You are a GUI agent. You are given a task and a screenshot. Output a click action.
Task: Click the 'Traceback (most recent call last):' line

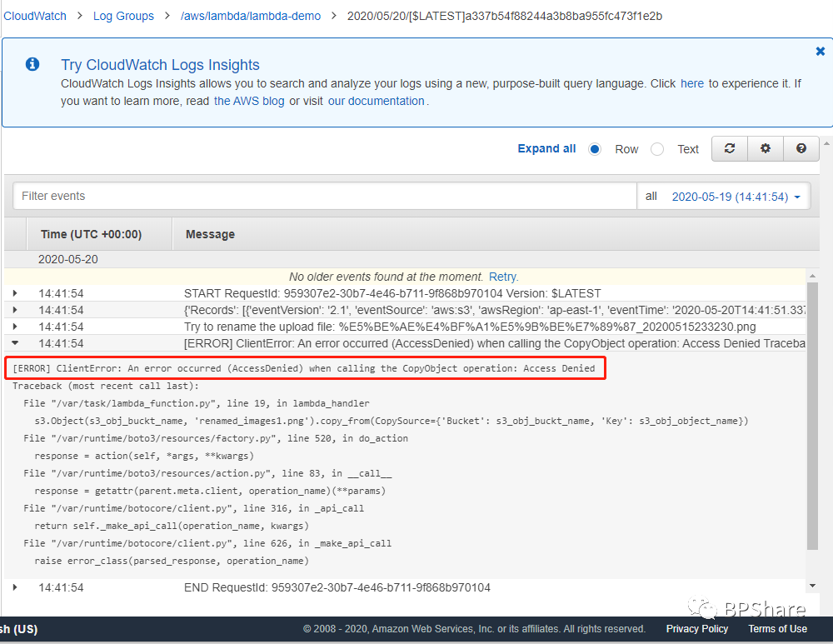106,386
